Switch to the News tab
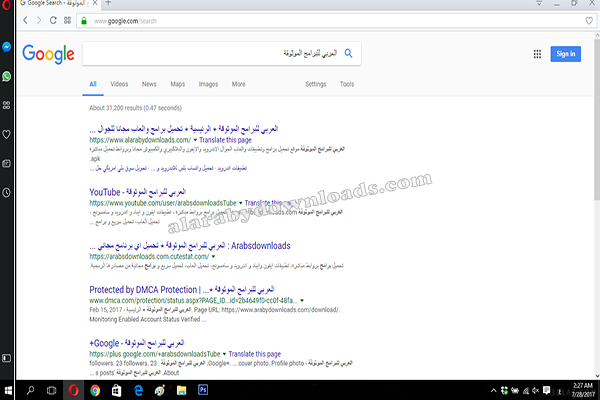The image size is (600, 400). point(149,84)
